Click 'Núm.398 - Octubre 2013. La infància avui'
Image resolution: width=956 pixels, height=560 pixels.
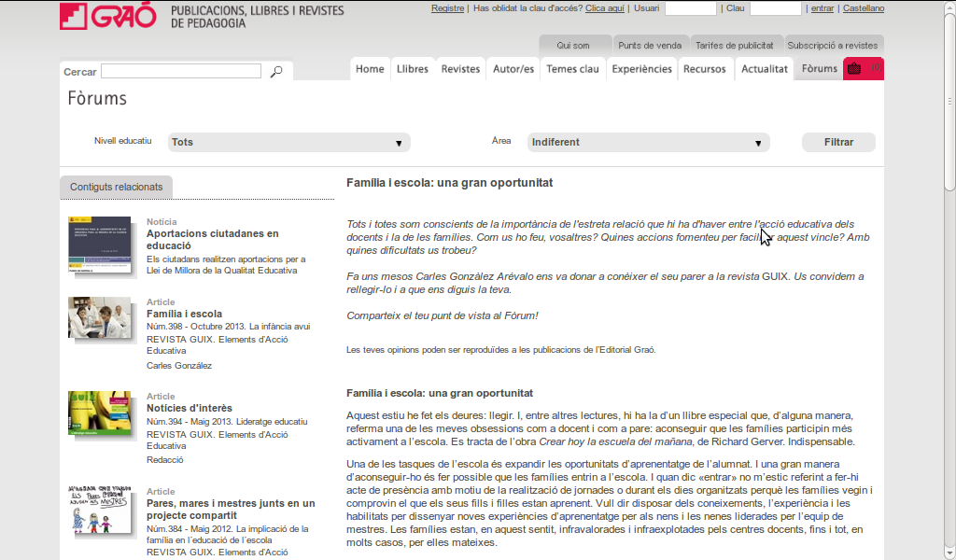(228, 327)
